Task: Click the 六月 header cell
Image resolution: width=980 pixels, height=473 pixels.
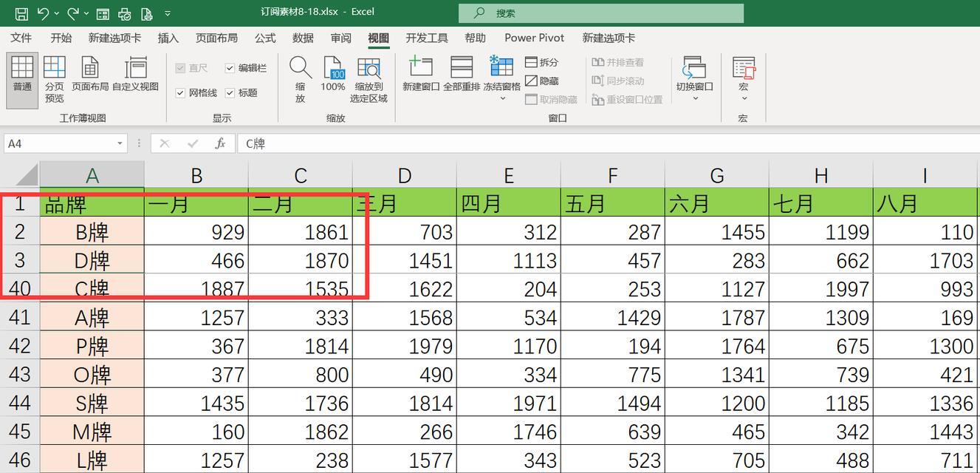Action: tap(717, 203)
